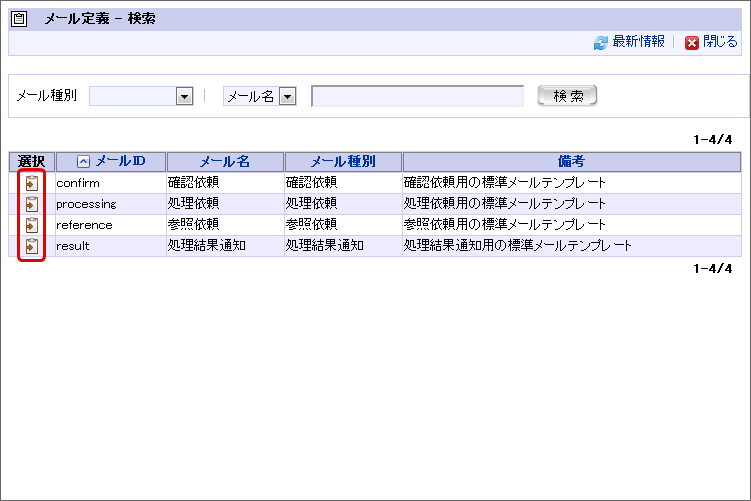Click the メール種別 column header
Screen dimensions: 751x501
[343, 161]
